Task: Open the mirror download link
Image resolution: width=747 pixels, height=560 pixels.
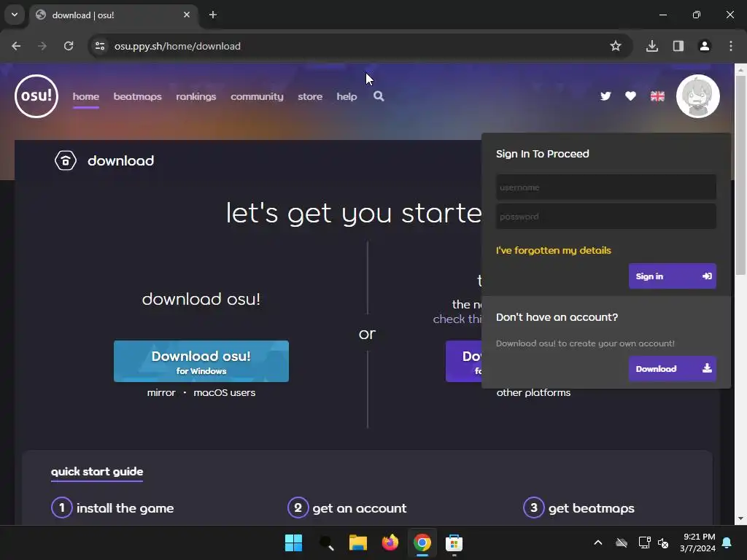Action: point(161,393)
